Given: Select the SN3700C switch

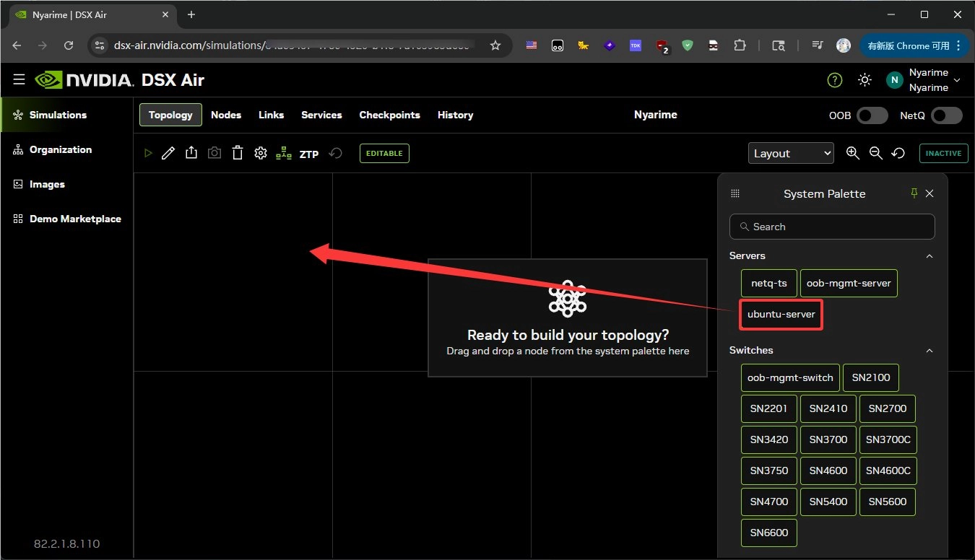Looking at the screenshot, I should (888, 439).
